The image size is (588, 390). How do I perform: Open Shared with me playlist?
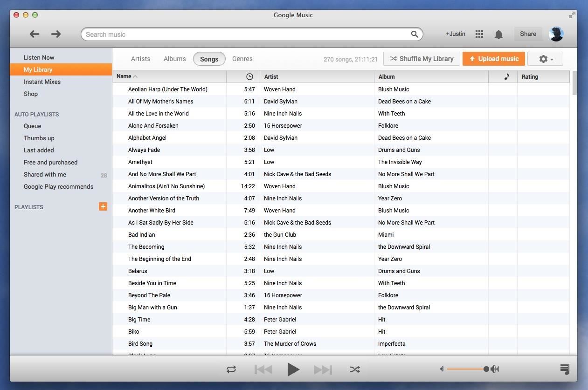45,174
